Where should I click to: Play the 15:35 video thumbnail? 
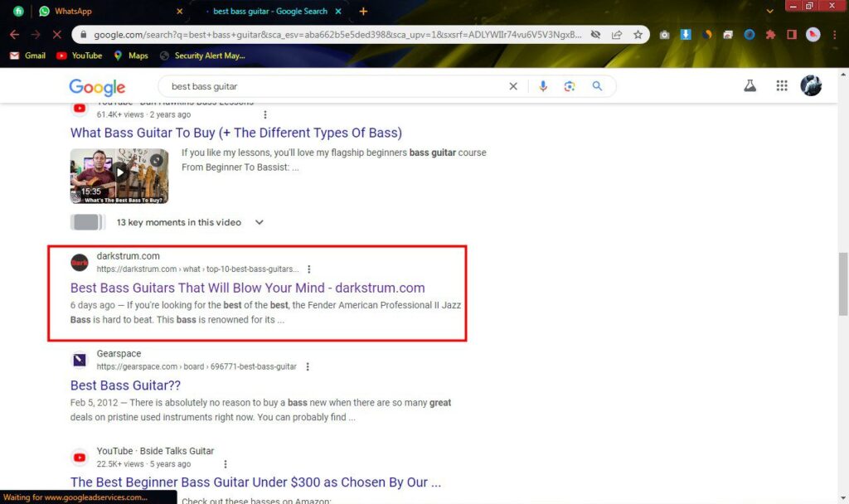pyautogui.click(x=119, y=176)
